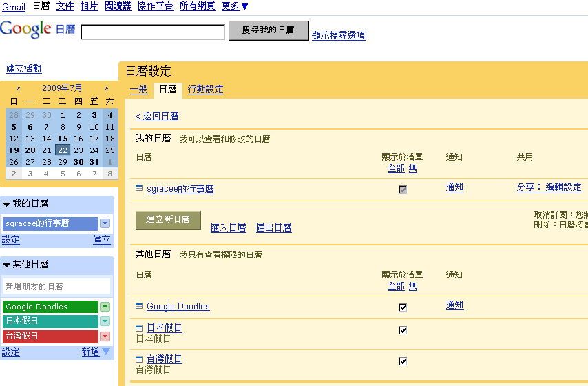The height and width of the screenshot is (386, 588).
Task: Click 匯入日曆 link
Action: (229, 228)
